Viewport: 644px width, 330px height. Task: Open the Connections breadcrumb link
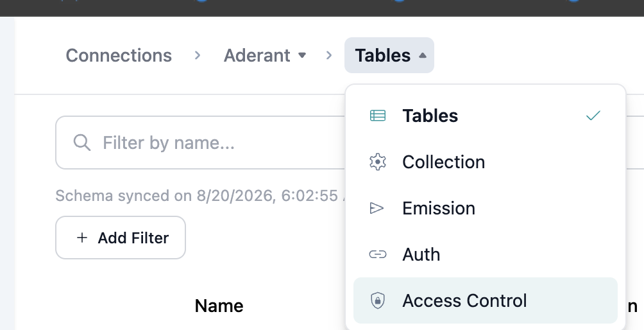119,55
